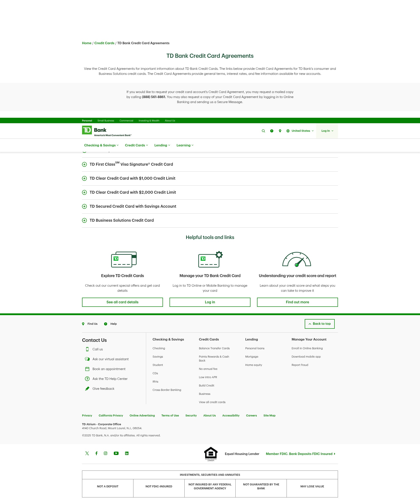Click the credit score gauge illustration

297,259
